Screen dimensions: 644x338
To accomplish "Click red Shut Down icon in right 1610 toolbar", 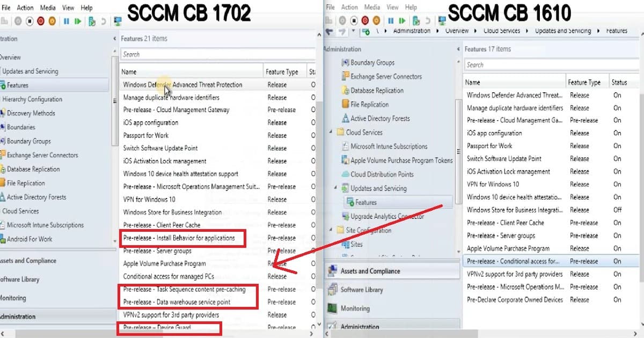I will click(365, 20).
